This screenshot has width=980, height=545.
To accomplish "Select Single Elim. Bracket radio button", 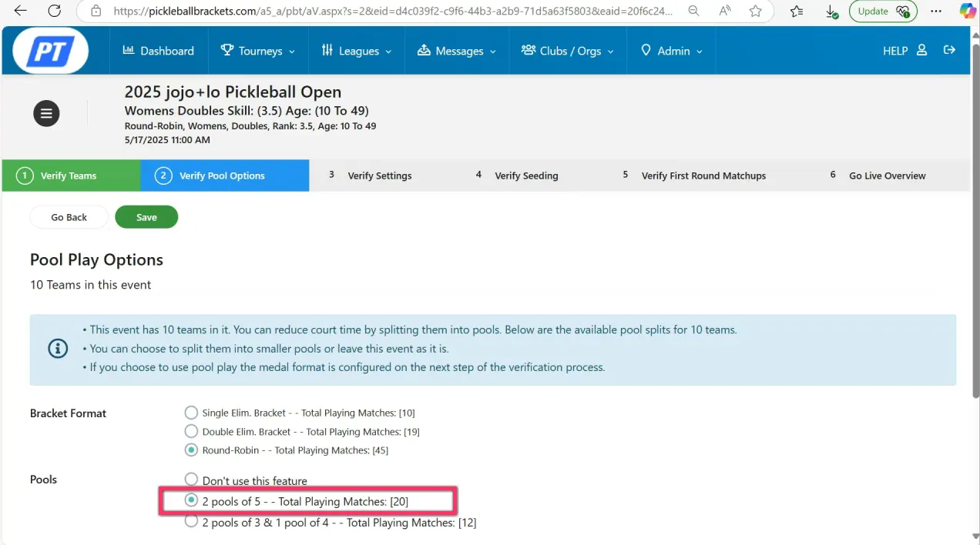I will [x=191, y=413].
